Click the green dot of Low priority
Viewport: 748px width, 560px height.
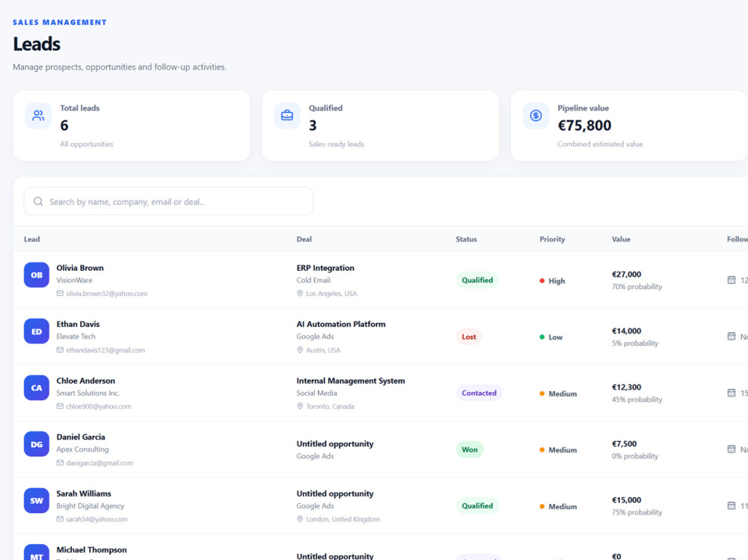coord(542,336)
